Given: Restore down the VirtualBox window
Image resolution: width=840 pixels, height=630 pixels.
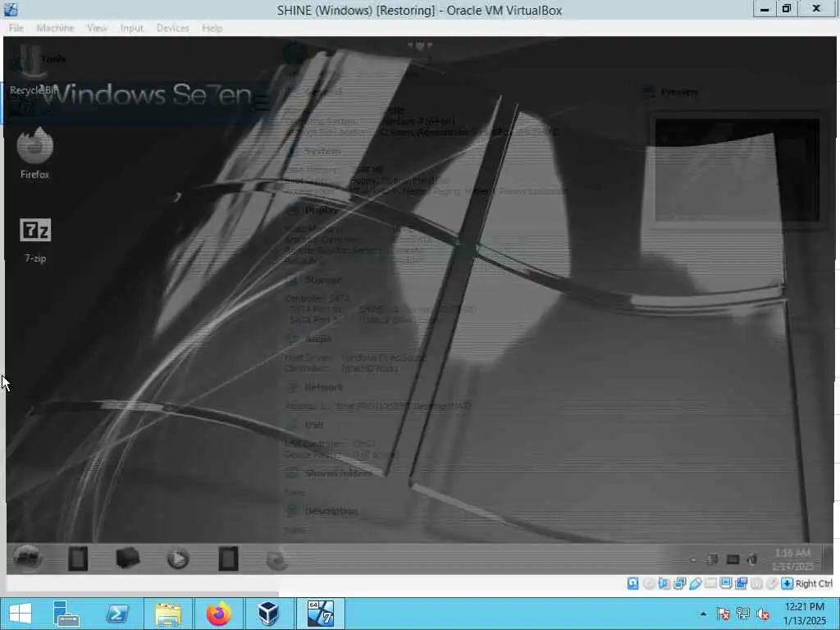Looking at the screenshot, I should (x=787, y=8).
